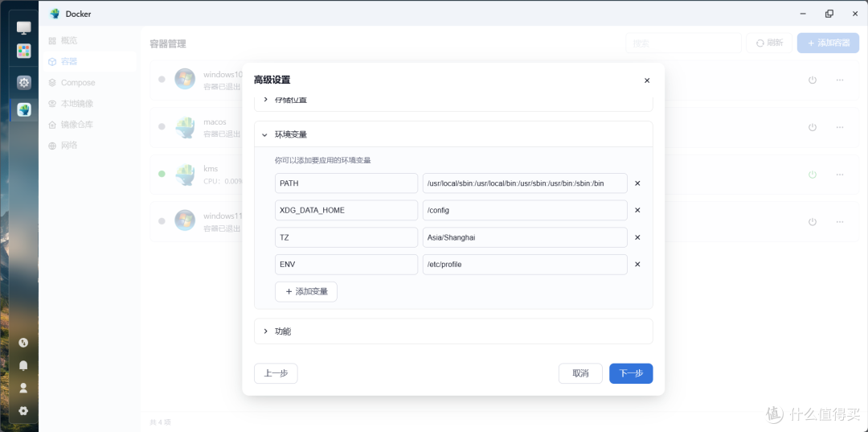Click the kms container whale icon
Image resolution: width=868 pixels, height=432 pixels.
(185, 174)
